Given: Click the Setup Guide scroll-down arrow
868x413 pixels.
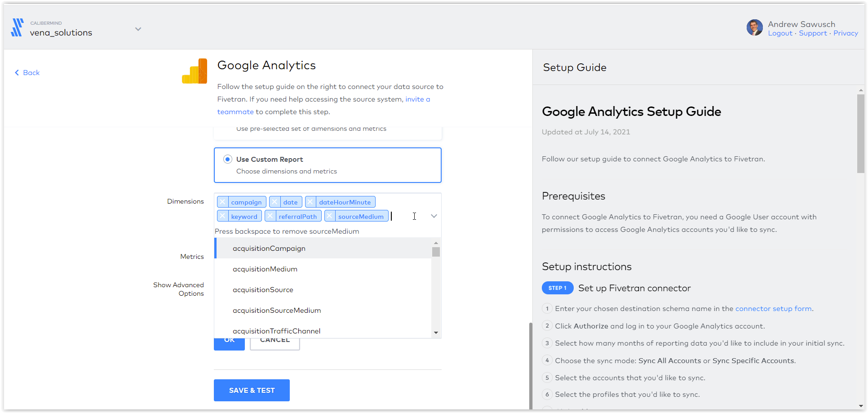Looking at the screenshot, I should point(860,406).
